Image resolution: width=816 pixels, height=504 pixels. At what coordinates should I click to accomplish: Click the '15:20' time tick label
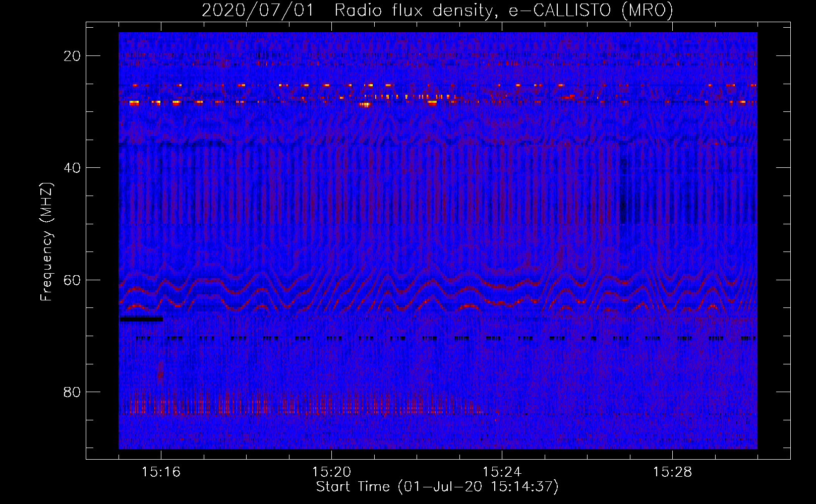[x=331, y=472]
